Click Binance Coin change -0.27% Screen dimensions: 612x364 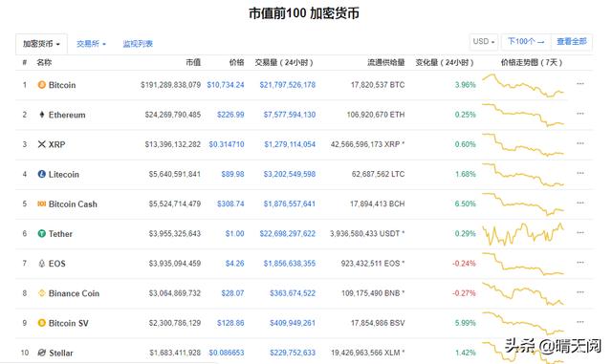pyautogui.click(x=464, y=293)
